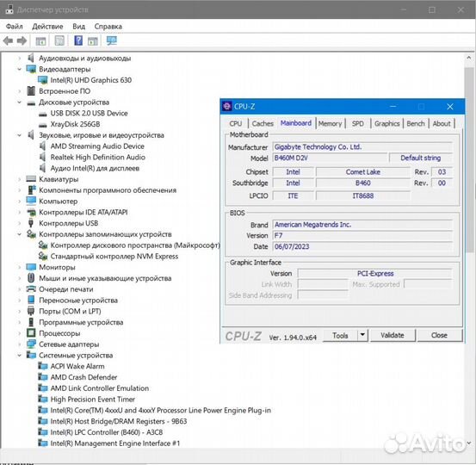Click the Порты (COM и LPT) icon
476x465 pixels.
(31, 311)
